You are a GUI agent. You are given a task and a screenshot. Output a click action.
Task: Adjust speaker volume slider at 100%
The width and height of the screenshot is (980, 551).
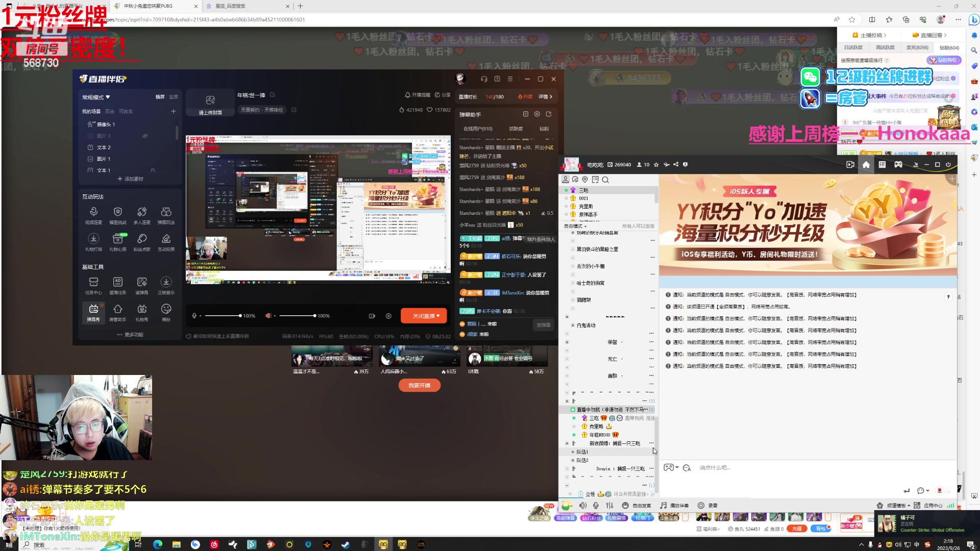[298, 316]
